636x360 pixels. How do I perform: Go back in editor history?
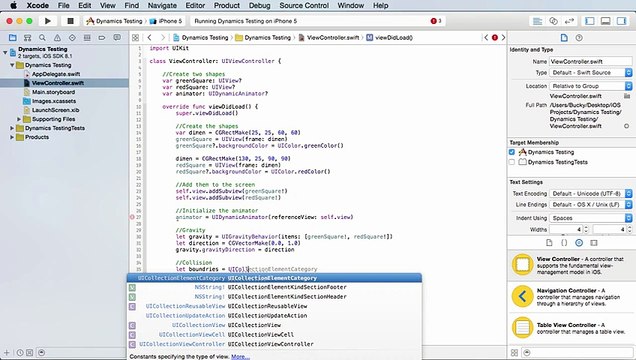click(149, 38)
